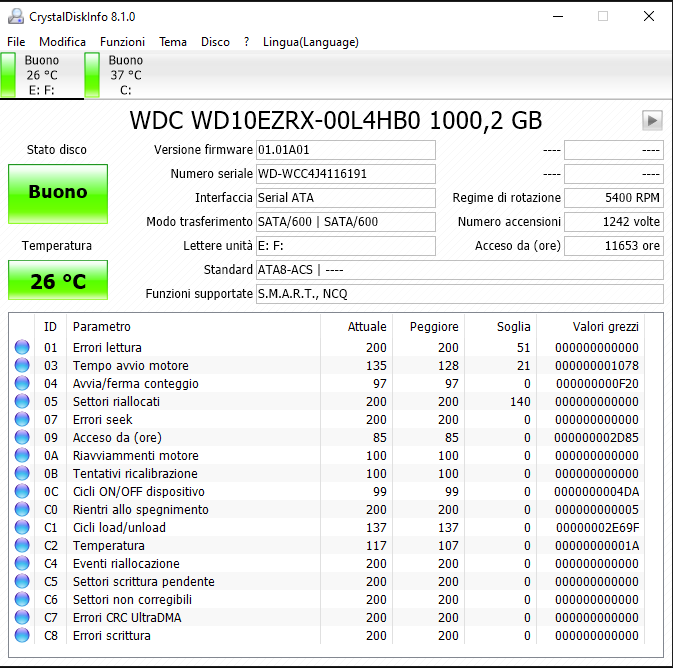The height and width of the screenshot is (668, 673).
Task: Click the Modo trasferimento field
Action: point(346,222)
